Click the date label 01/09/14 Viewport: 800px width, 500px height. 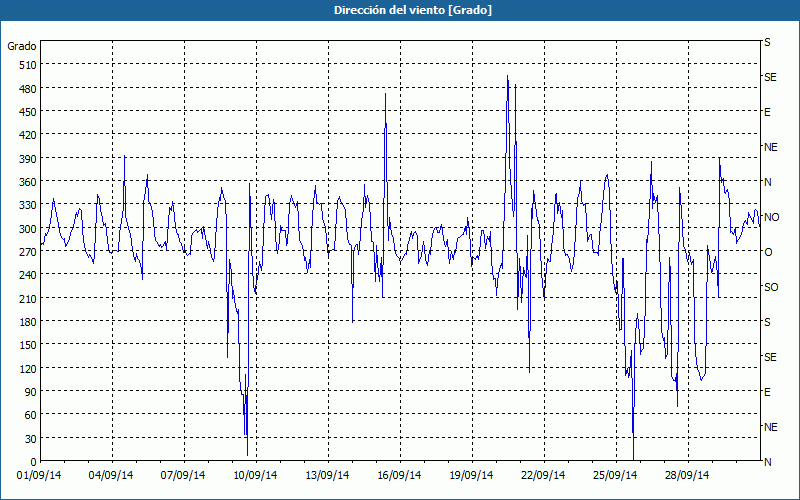39,475
